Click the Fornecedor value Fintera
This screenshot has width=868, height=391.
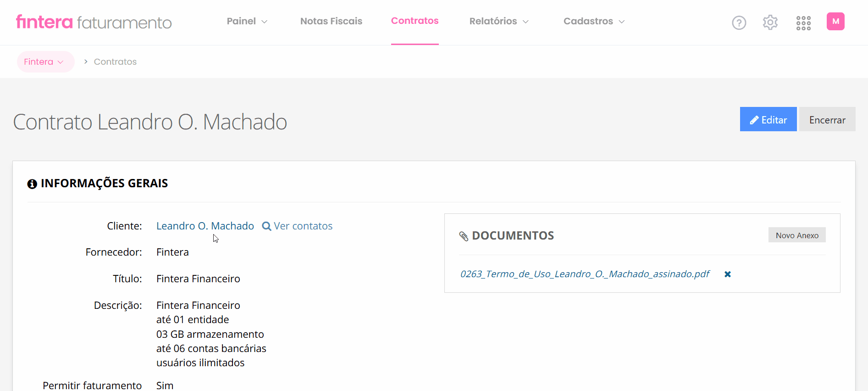click(172, 252)
